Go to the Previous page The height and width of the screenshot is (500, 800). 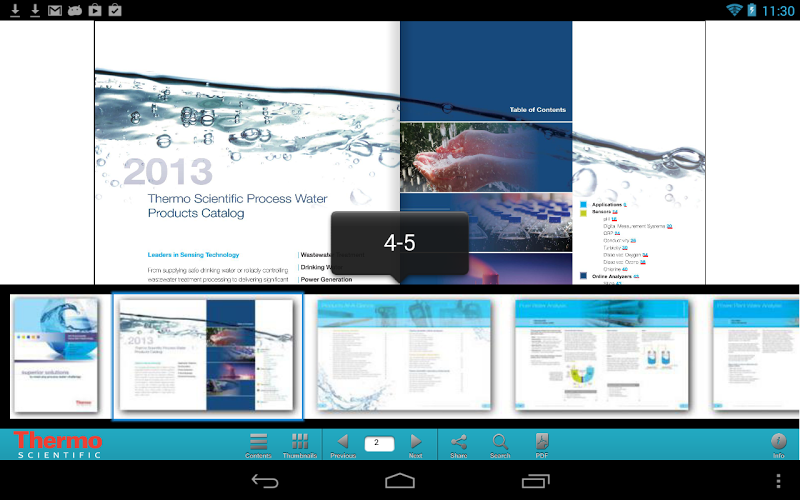(343, 445)
